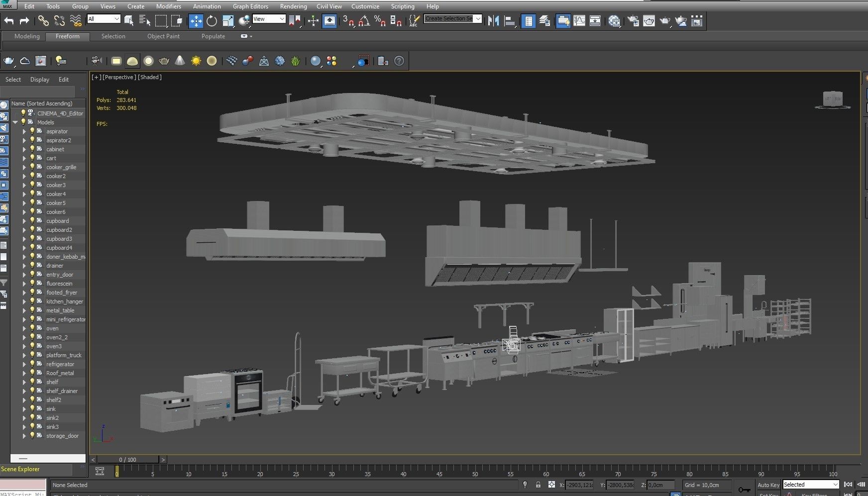Toggle the Selection Lock padlock icon
868x496 pixels.
[538, 485]
